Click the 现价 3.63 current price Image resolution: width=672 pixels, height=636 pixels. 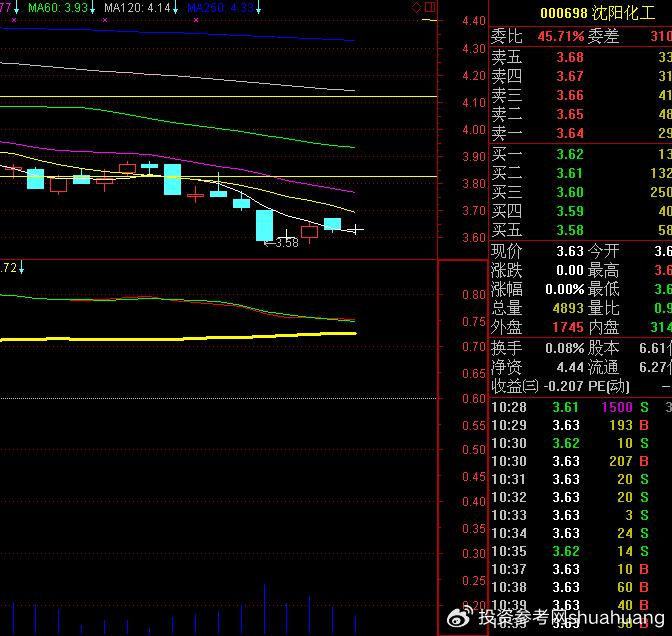(x=570, y=251)
